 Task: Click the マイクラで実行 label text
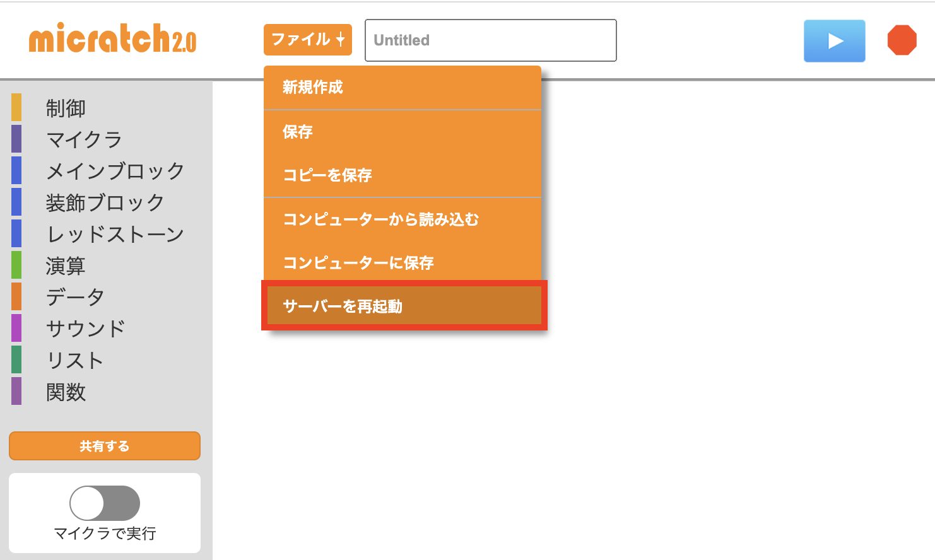[x=105, y=534]
